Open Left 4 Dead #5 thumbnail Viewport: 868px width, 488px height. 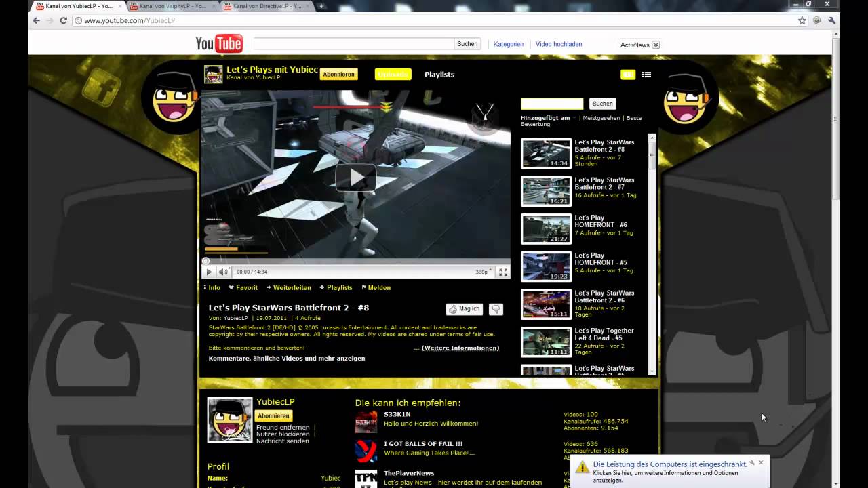pos(546,342)
